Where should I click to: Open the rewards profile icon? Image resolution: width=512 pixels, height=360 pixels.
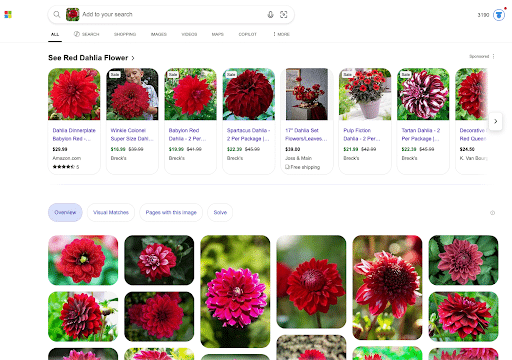click(x=499, y=15)
